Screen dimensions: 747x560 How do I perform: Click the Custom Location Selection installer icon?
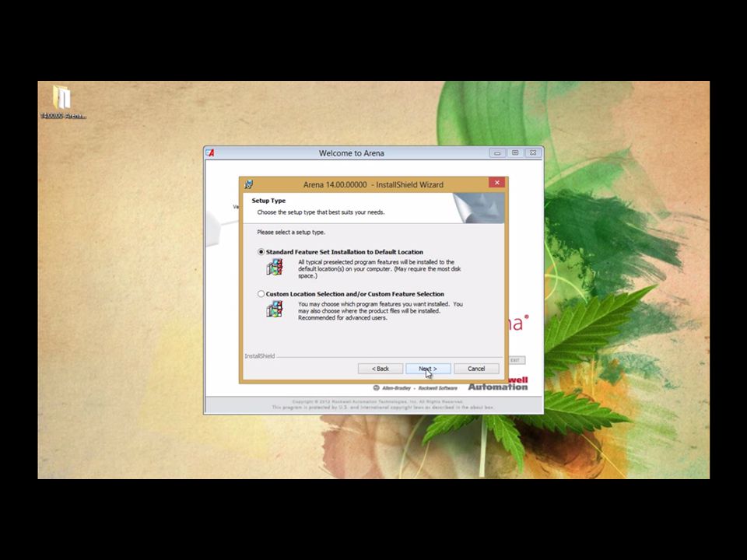(275, 309)
